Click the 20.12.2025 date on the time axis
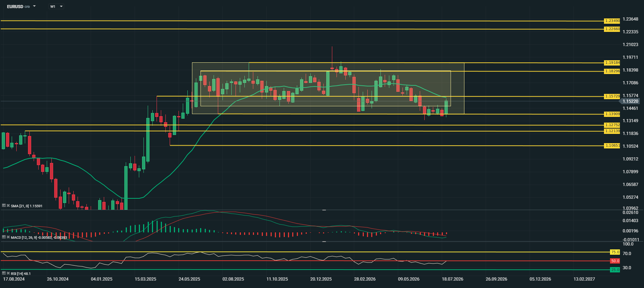This screenshot has width=644, height=288. point(321,279)
